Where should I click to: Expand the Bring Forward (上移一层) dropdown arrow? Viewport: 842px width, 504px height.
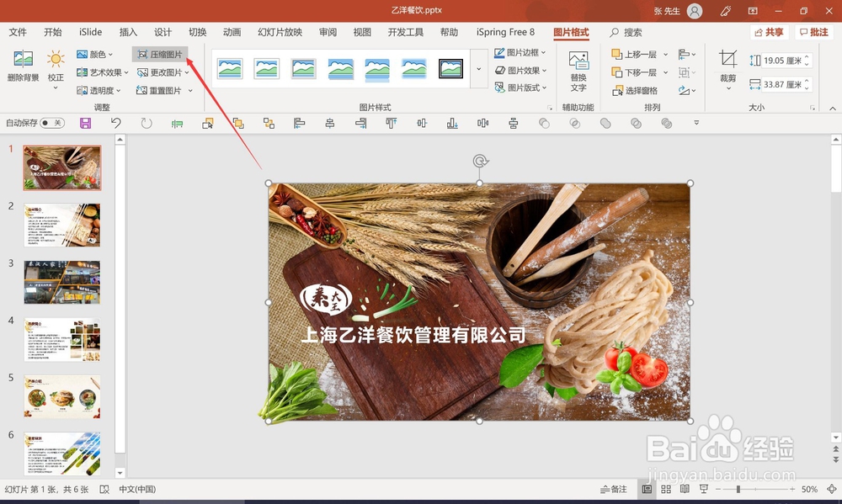pos(665,54)
